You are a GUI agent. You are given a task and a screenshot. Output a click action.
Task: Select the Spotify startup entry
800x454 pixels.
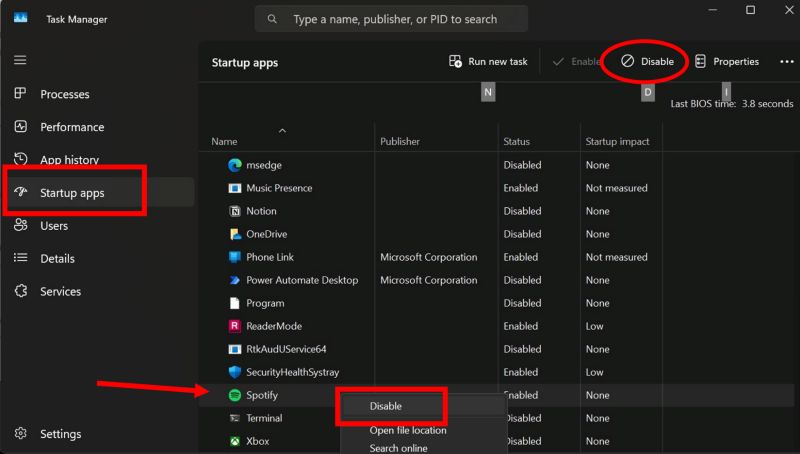click(x=262, y=395)
